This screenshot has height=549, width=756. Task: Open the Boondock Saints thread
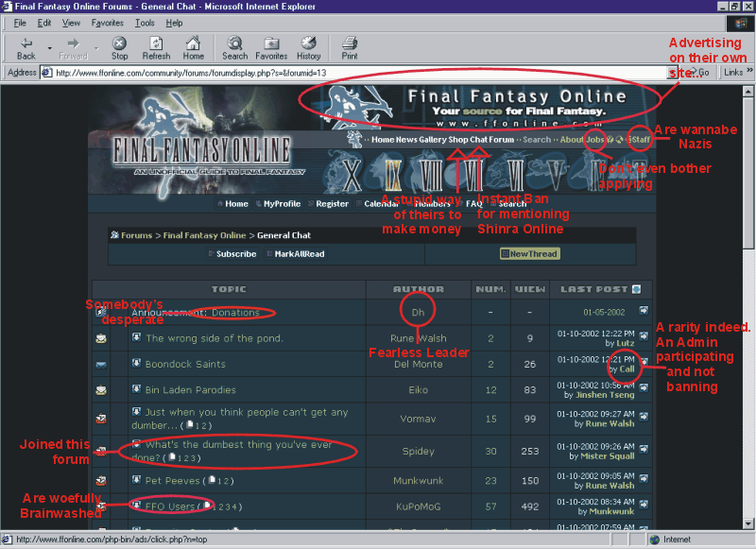coord(185,365)
